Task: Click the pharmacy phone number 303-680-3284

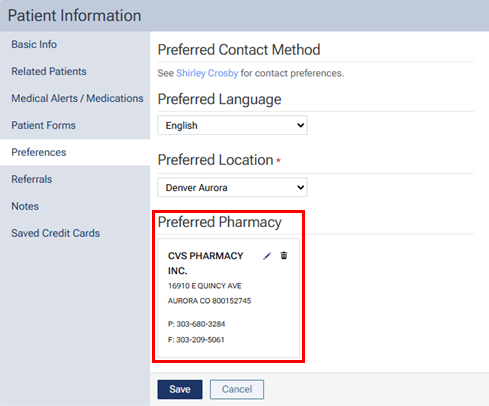Action: (x=201, y=324)
